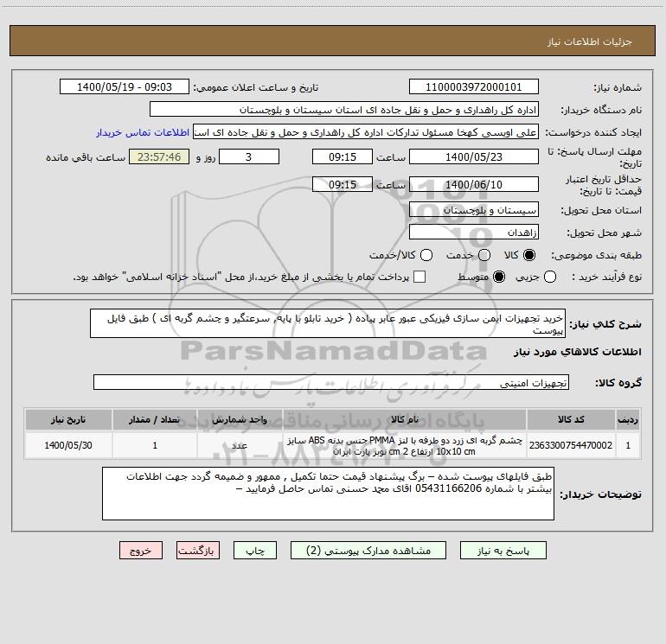Click the remaining days field showing 3
The image size is (666, 644).
pos(249,156)
